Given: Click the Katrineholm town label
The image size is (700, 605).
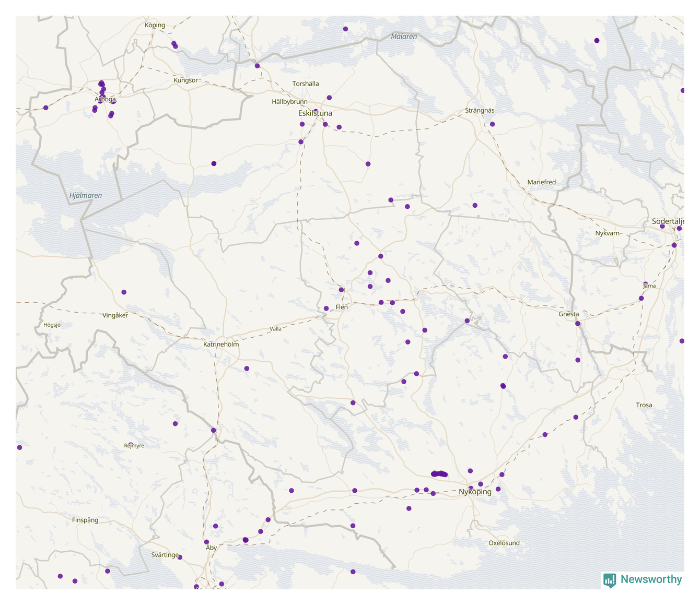Looking at the screenshot, I should (221, 345).
